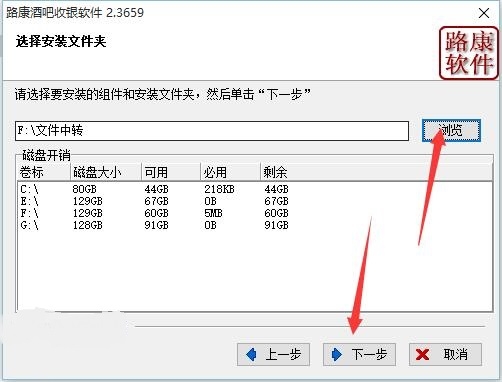This screenshot has height=382, width=502.
Task: Click the red X icon on 取消
Action: tap(422, 355)
